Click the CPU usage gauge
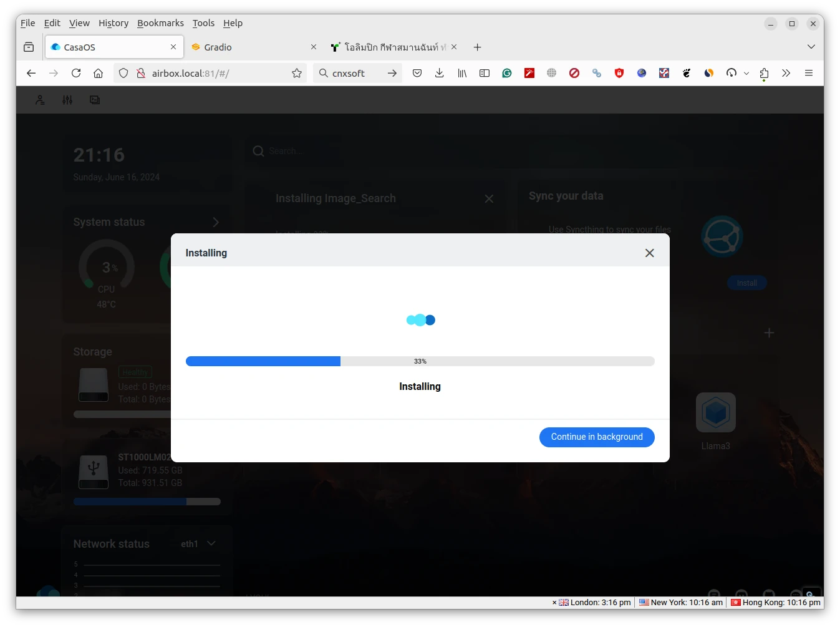Viewport: 840px width, 627px height. coord(107,267)
